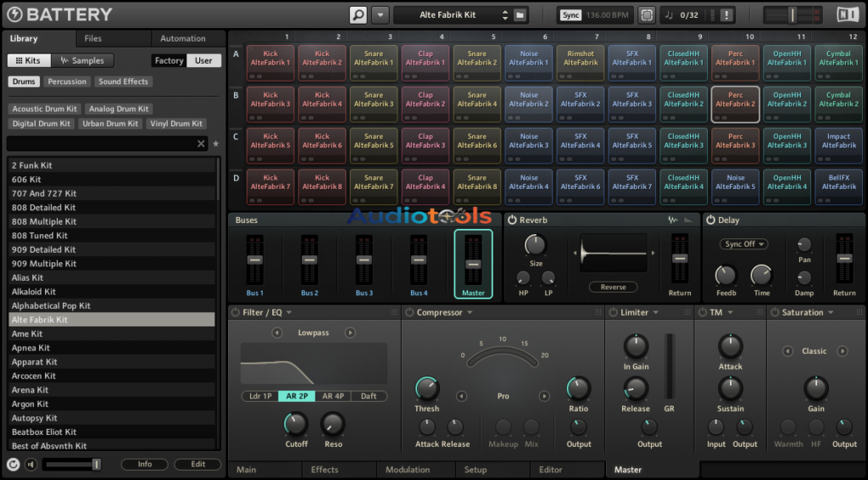Open the Saturation dropdown arrow
This screenshot has height=480, width=868.
(831, 313)
